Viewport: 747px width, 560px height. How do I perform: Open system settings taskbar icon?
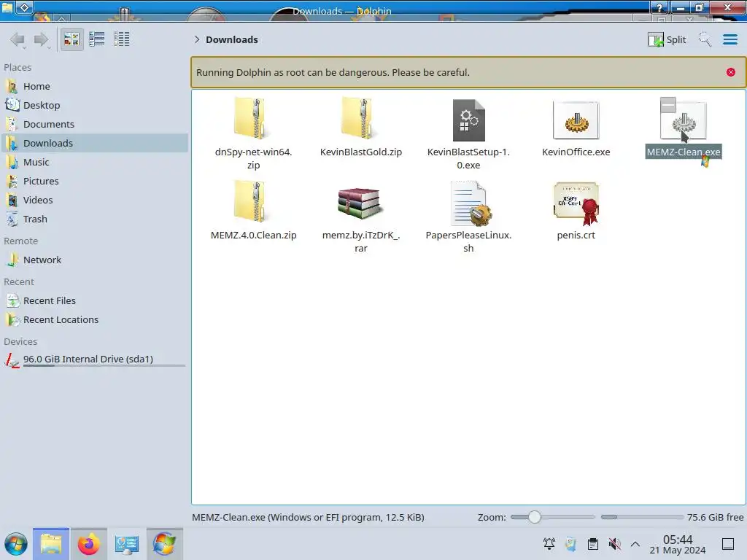[x=126, y=544]
